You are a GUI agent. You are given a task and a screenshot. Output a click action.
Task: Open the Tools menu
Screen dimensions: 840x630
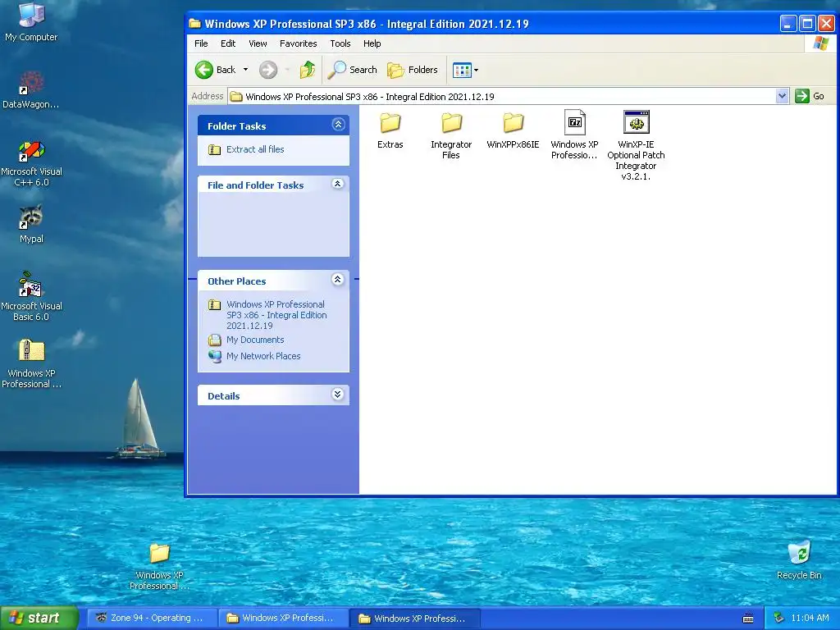click(x=340, y=43)
